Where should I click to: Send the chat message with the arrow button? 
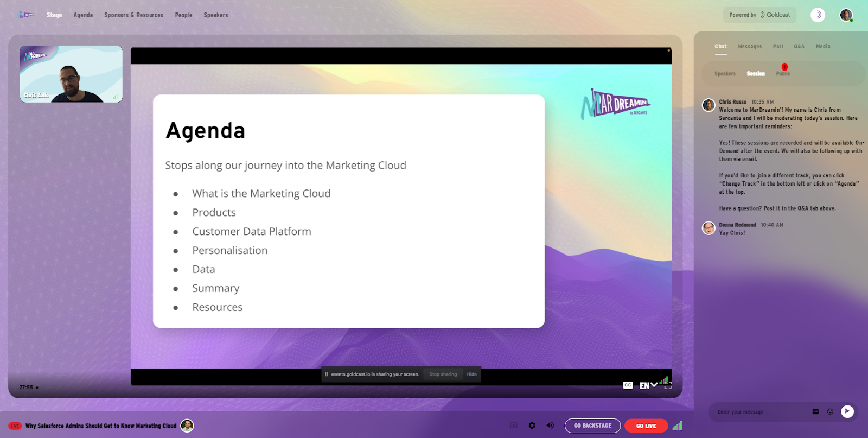847,411
